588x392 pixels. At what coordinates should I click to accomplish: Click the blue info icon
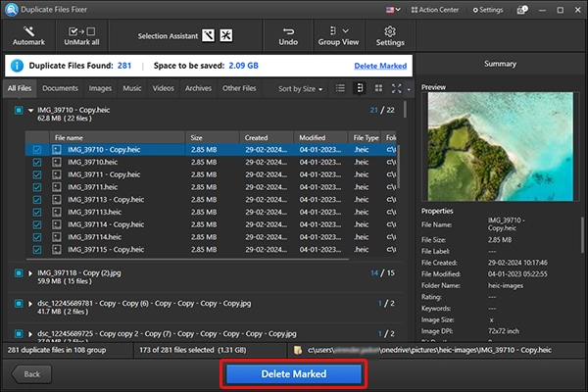click(x=17, y=66)
